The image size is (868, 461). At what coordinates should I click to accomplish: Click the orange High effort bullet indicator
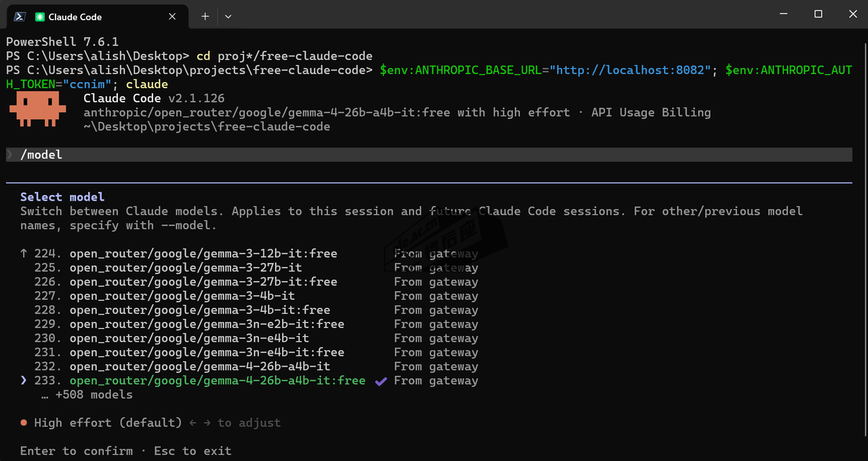[x=24, y=423]
